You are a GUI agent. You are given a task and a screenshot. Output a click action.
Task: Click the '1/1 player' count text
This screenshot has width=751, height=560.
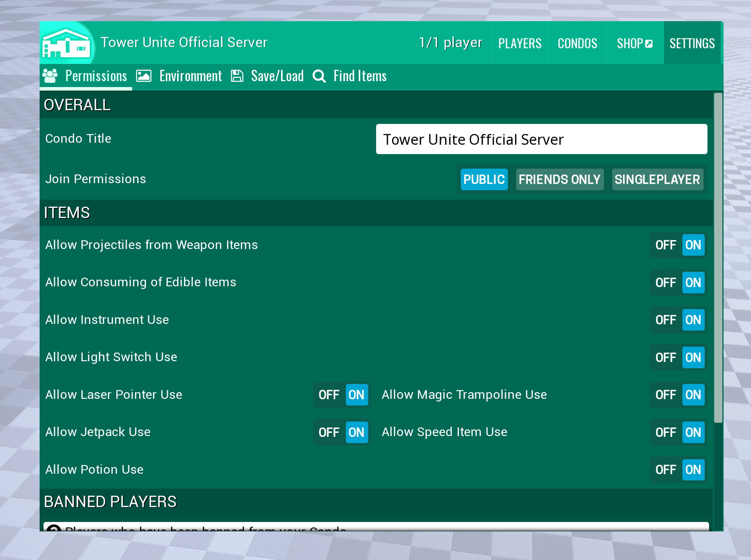(451, 42)
